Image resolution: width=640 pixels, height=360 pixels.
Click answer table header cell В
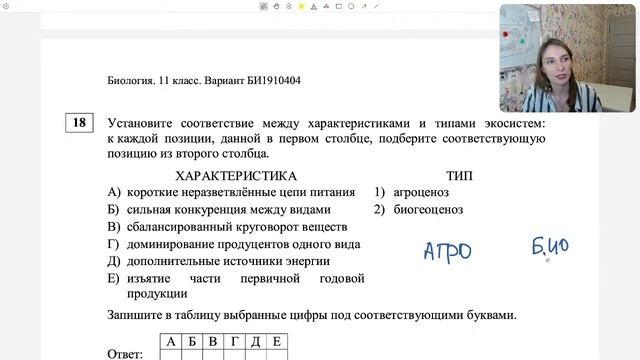point(213,341)
